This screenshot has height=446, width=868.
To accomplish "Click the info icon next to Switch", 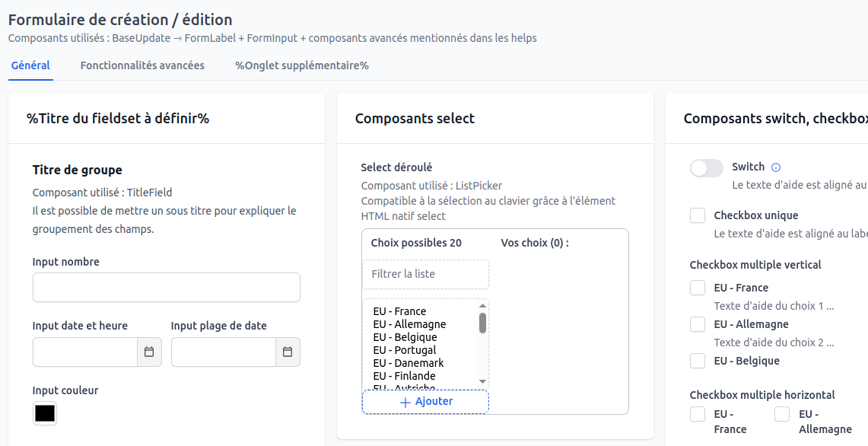I will click(776, 167).
